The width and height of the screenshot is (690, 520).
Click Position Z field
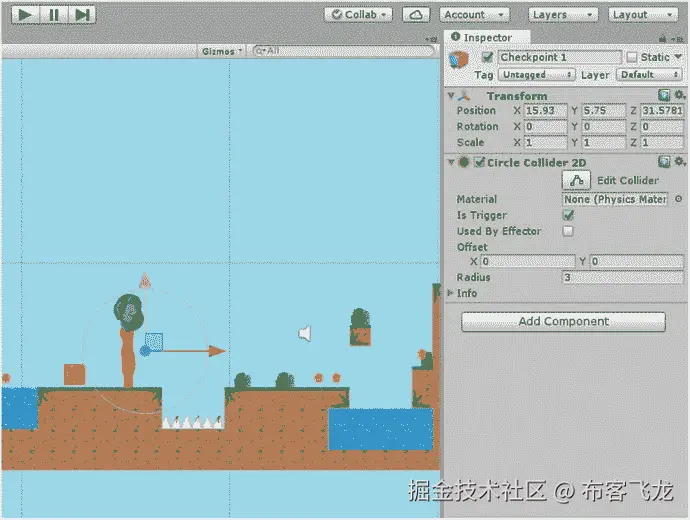(x=662, y=111)
